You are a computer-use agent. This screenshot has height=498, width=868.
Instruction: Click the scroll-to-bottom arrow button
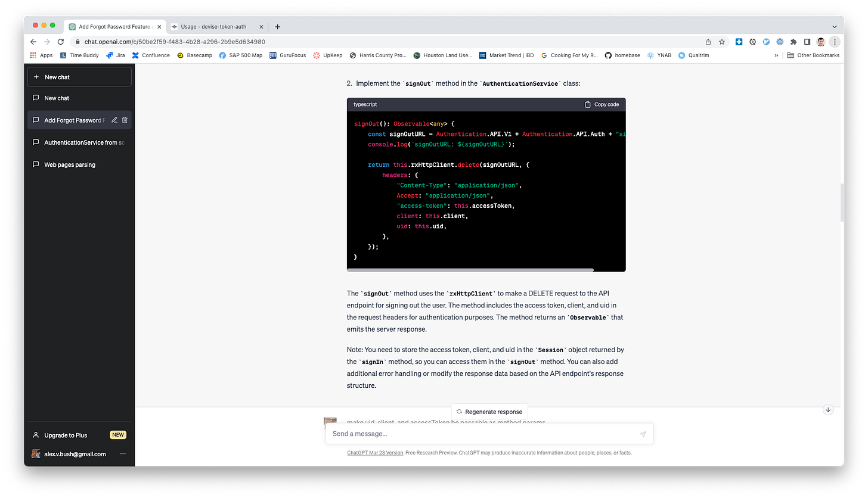tap(828, 410)
